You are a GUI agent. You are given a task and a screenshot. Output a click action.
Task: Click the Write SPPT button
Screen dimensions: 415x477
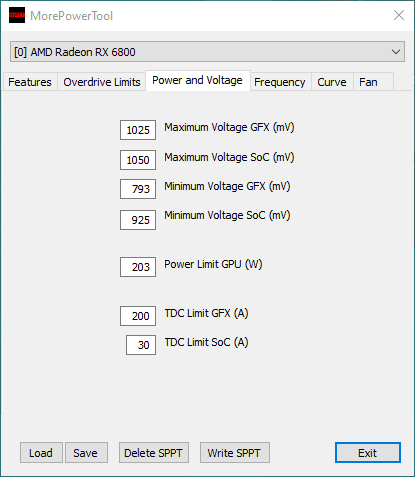click(x=235, y=453)
